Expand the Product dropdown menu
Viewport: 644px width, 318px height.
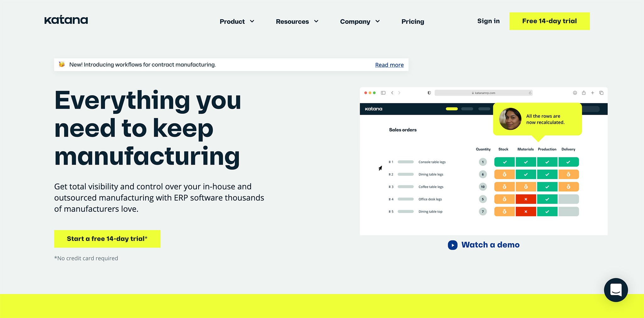(x=237, y=21)
